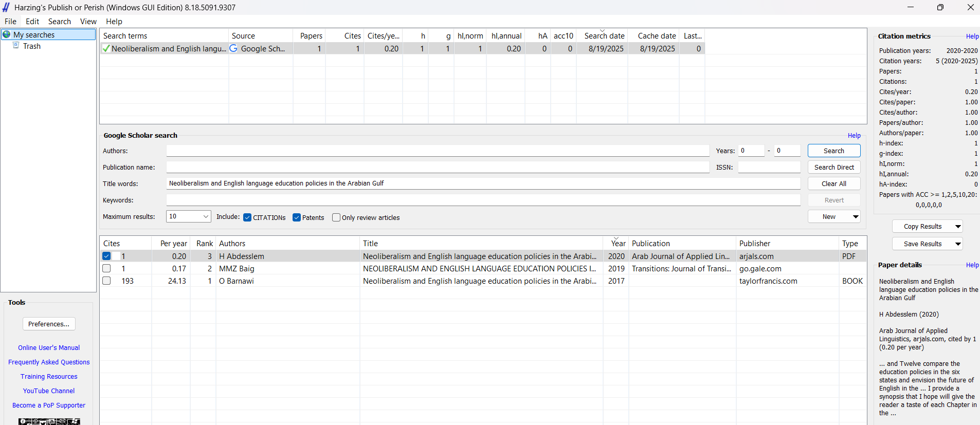This screenshot has height=425, width=980.
Task: Open the Training Resources link
Action: coord(49,377)
